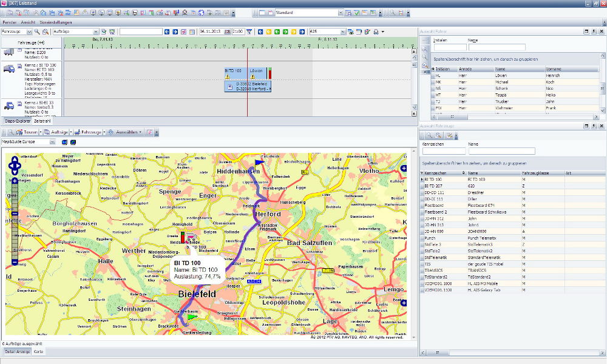Pan the map down with the navigation arrow
This screenshot has width=607, height=364.
[15, 172]
